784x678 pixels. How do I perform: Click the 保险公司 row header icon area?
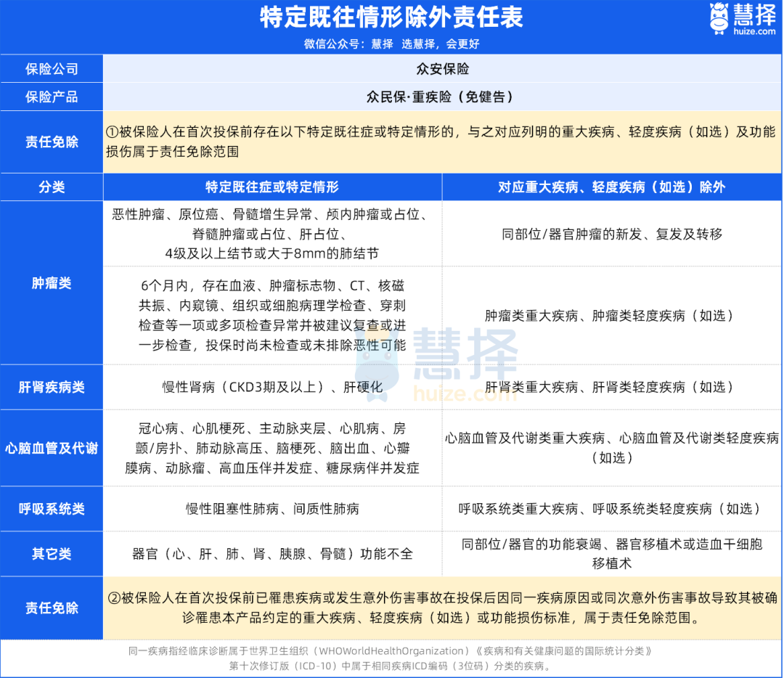coord(52,68)
